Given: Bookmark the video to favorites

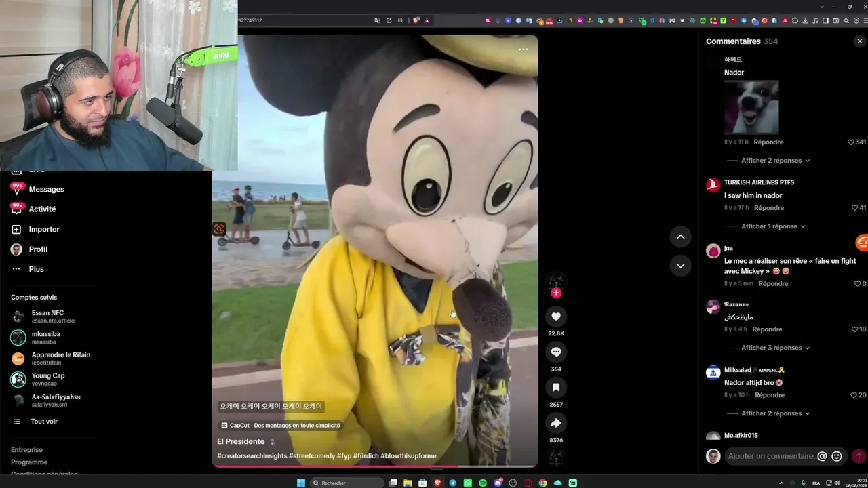Looking at the screenshot, I should pos(556,387).
